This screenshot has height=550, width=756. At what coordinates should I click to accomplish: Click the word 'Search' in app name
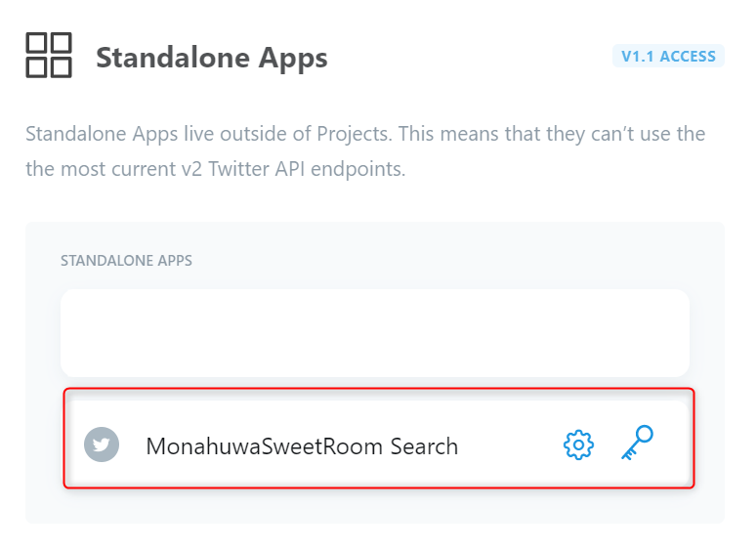(424, 446)
